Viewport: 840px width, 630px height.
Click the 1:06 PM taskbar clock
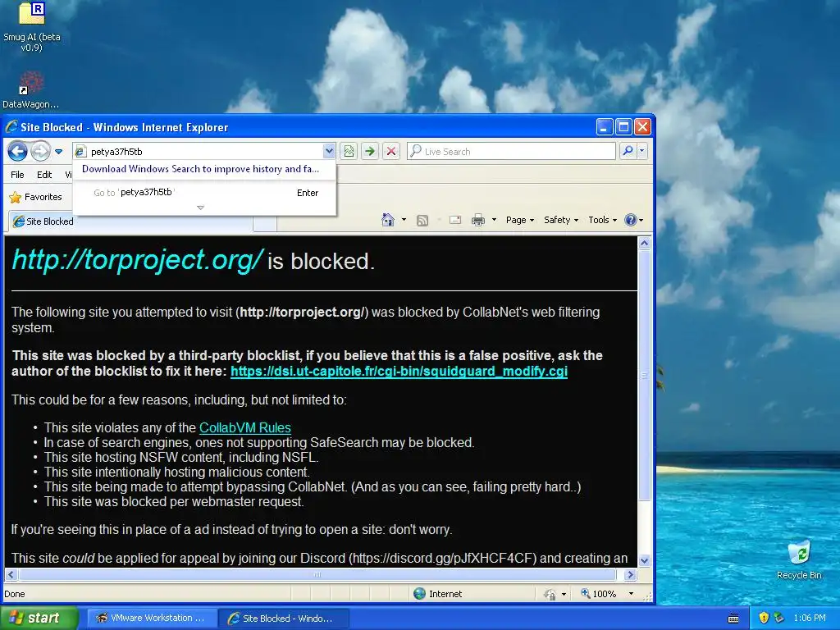click(810, 618)
